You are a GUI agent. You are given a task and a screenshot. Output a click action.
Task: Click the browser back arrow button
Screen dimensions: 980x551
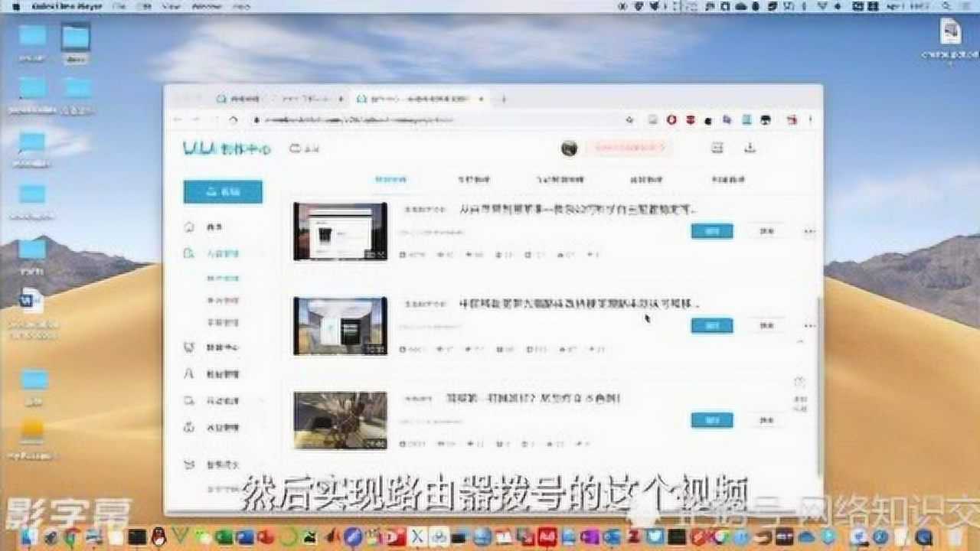click(178, 120)
